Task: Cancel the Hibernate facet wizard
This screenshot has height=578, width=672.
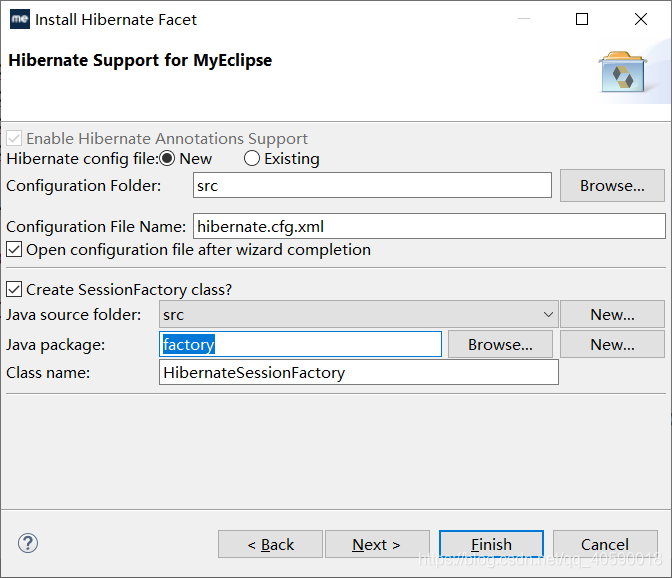Action: (x=605, y=545)
